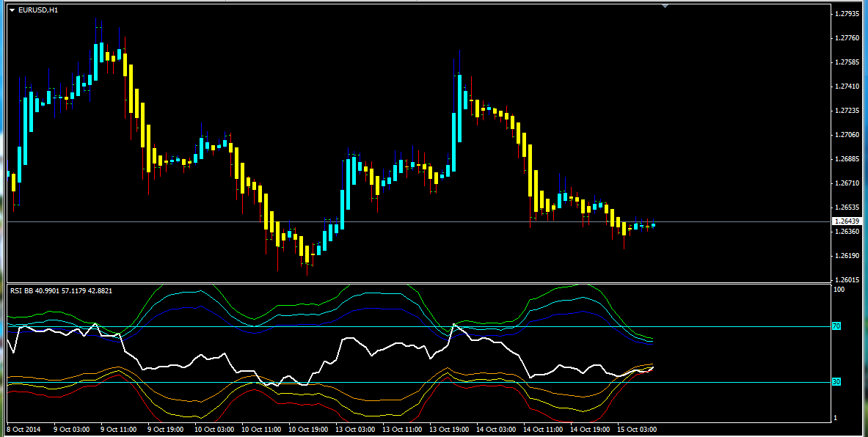
Task: Click the EURUSD,H1 chart title
Action: click(x=38, y=10)
